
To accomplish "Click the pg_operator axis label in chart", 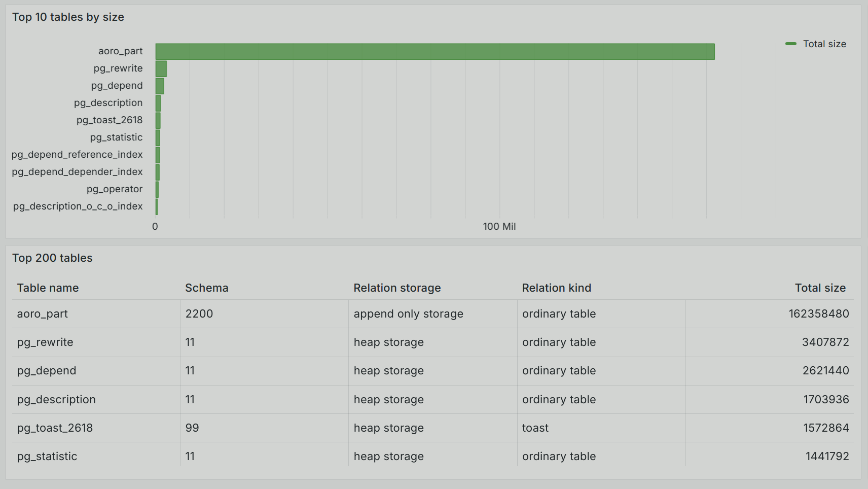I will click(x=115, y=189).
